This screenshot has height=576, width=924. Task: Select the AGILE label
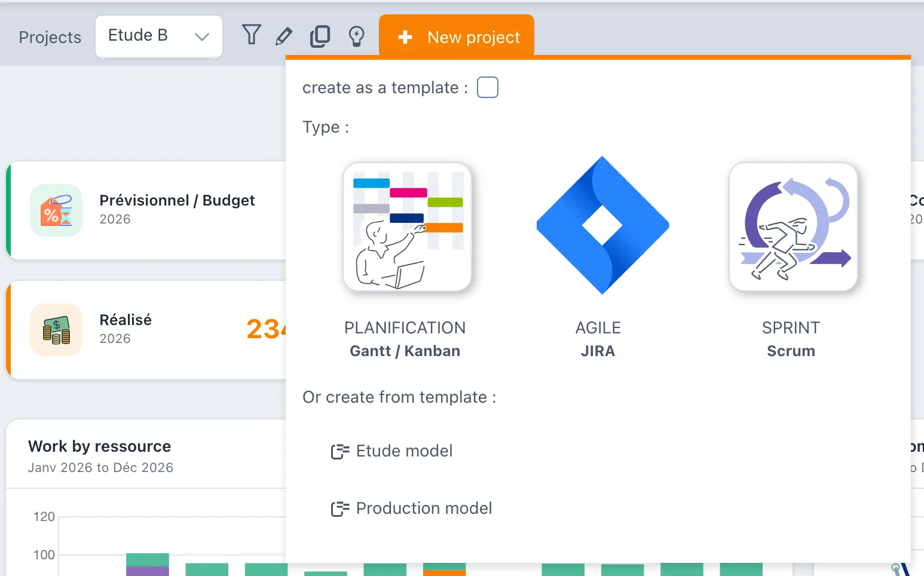pos(598,328)
